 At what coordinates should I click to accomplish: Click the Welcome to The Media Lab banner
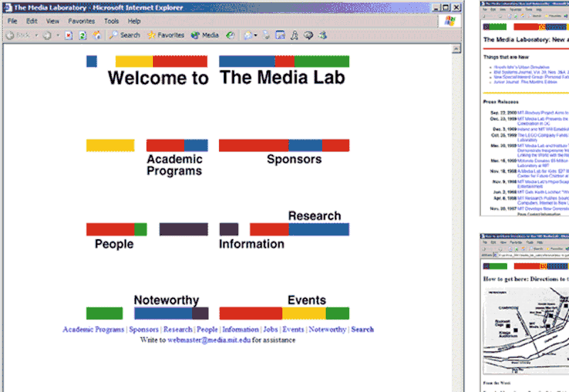click(218, 70)
